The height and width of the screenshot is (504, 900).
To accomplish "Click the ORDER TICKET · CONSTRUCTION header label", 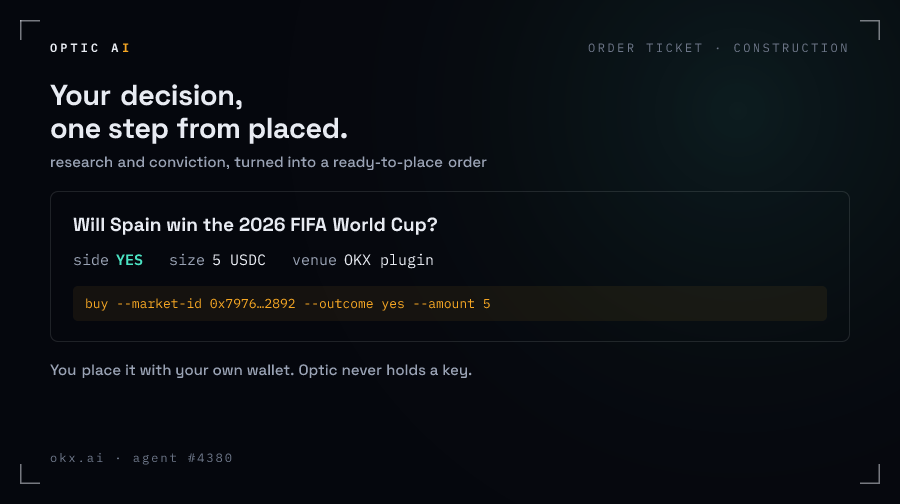I will [x=718, y=48].
